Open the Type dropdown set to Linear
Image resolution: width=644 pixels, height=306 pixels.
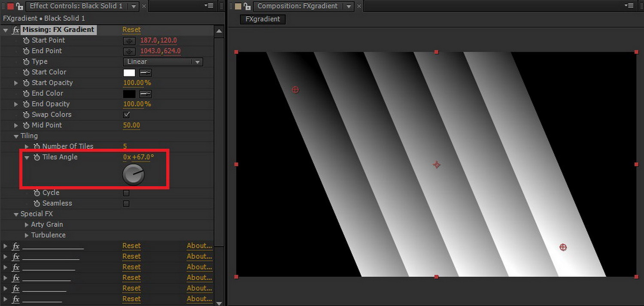pyautogui.click(x=163, y=62)
